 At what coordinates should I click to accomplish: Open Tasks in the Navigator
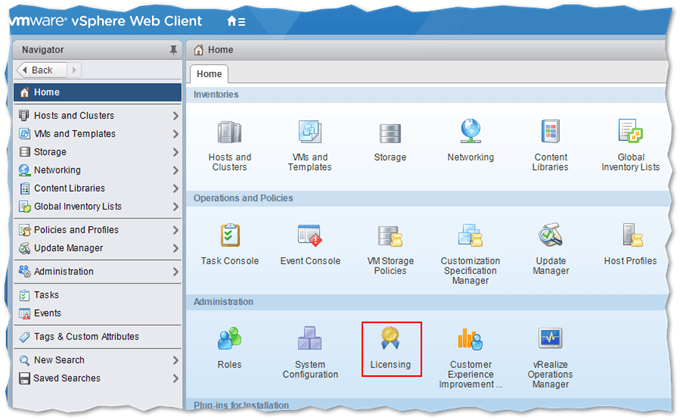tap(98, 295)
